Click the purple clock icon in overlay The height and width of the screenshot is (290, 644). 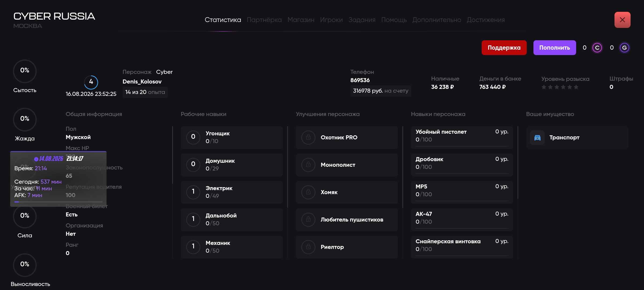[x=36, y=159]
